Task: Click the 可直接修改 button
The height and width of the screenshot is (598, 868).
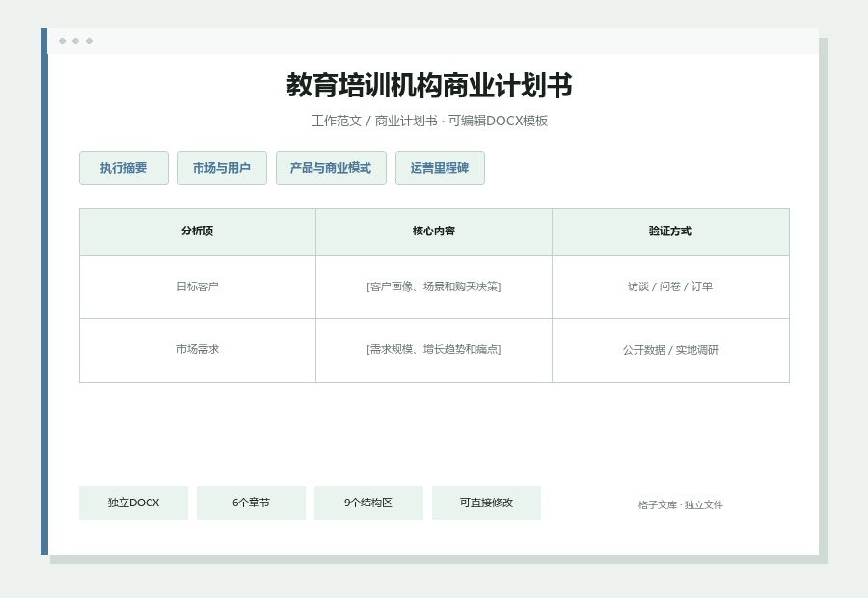Action: (487, 503)
